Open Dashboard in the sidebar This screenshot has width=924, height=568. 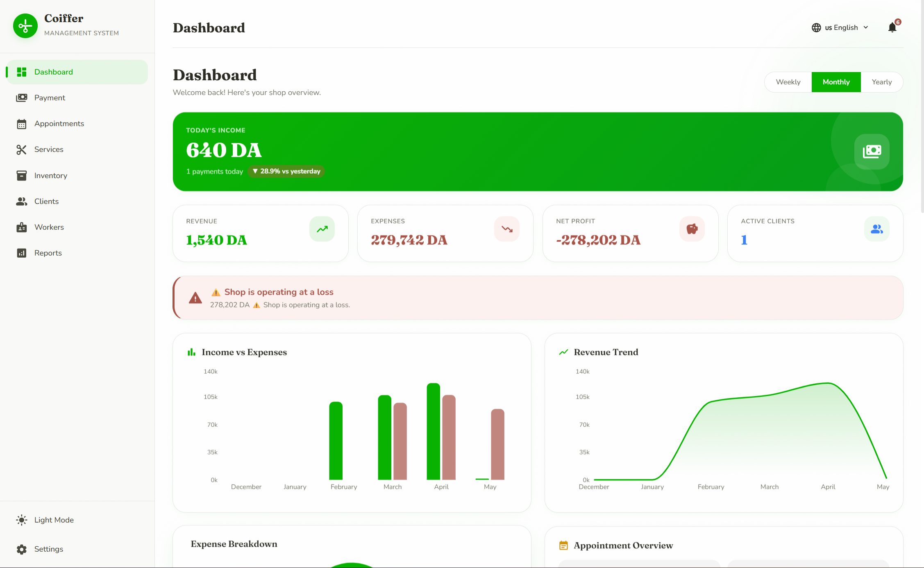point(77,72)
